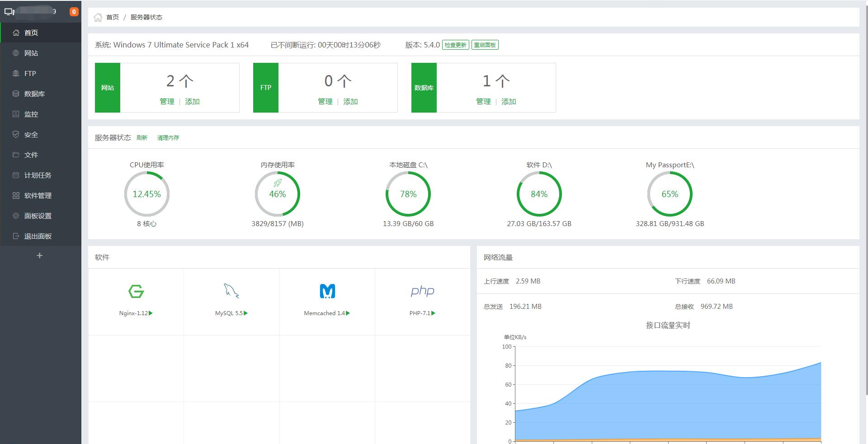Click the calendar icon next to 计划任务
This screenshot has height=444, width=868.
click(x=16, y=175)
